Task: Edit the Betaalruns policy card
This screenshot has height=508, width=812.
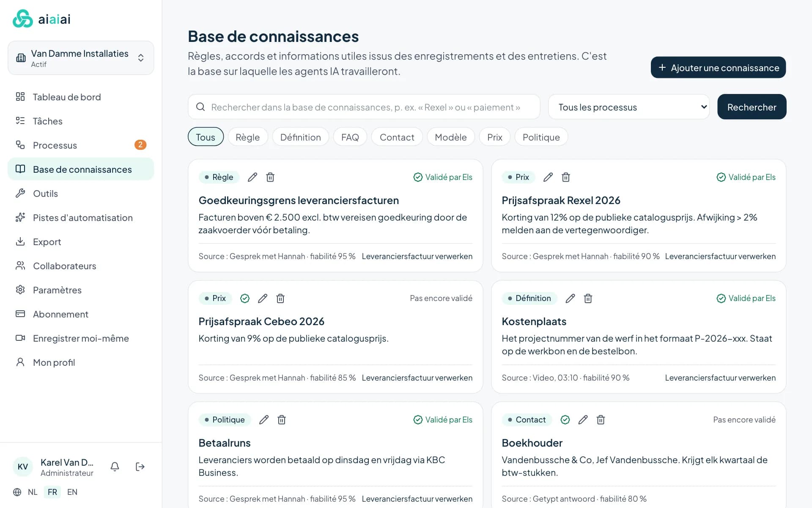Action: [264, 420]
